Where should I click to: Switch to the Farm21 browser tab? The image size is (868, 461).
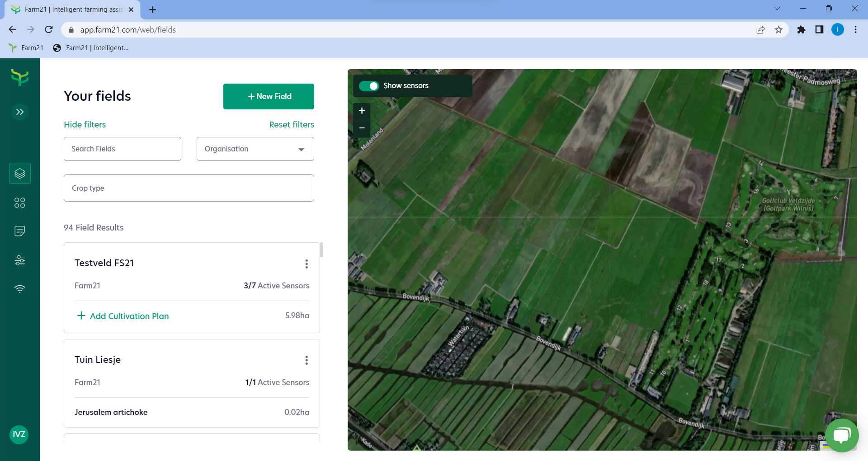coord(68,9)
